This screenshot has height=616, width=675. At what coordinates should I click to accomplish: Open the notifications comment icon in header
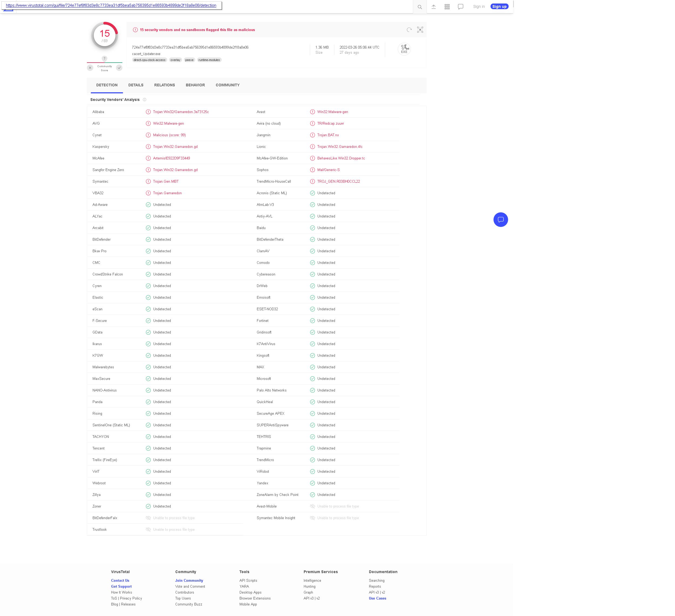(460, 7)
